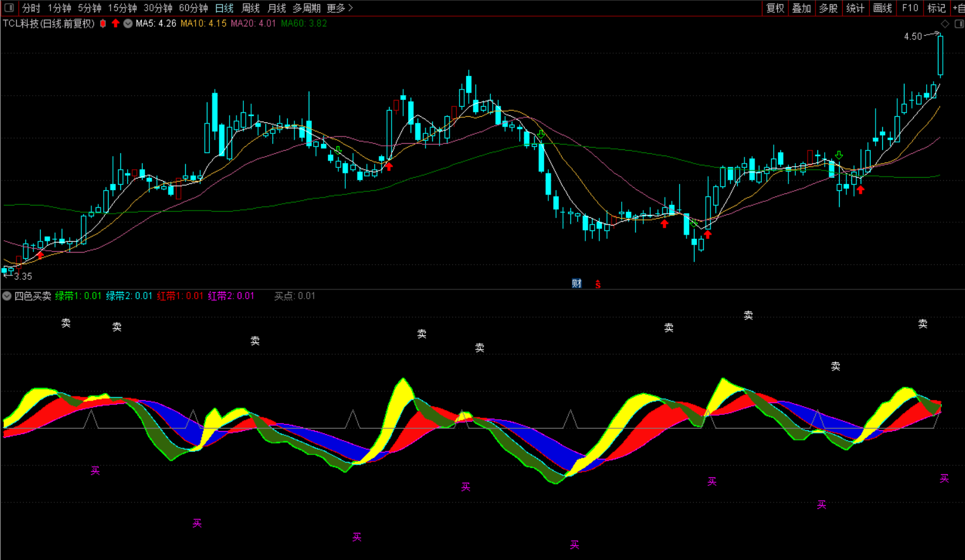Click the 红带2: 0.01 label
This screenshot has width=965, height=560.
pyautogui.click(x=231, y=296)
